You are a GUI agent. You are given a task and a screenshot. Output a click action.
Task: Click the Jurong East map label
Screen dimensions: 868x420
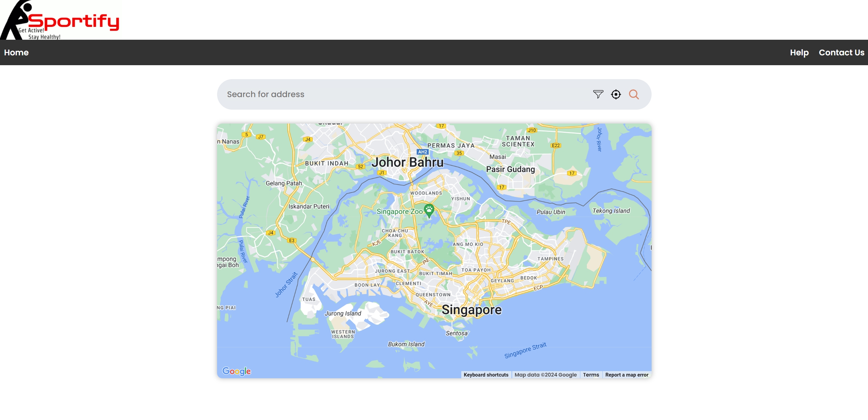tap(392, 271)
